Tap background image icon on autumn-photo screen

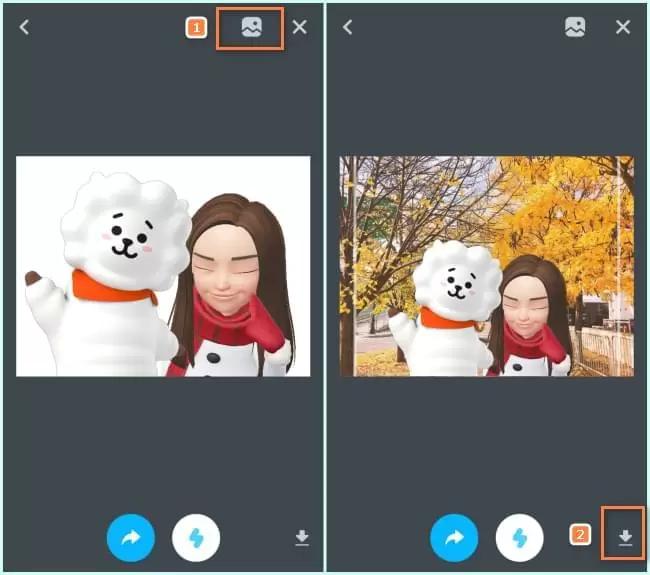575,28
